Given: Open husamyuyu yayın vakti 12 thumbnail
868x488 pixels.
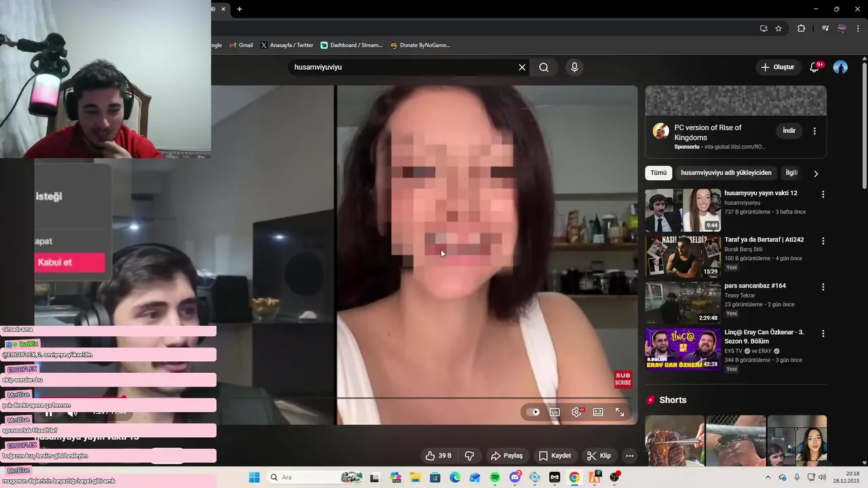Looking at the screenshot, I should (683, 211).
